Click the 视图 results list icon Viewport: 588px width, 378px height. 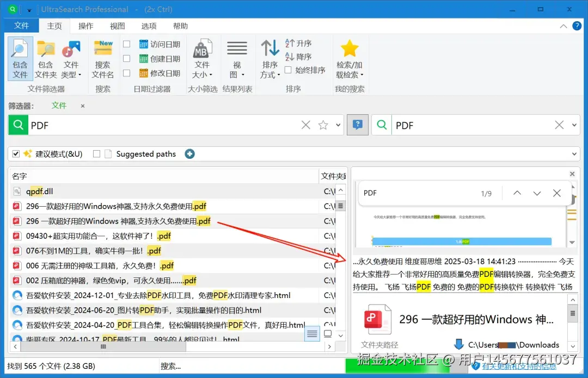[237, 57]
